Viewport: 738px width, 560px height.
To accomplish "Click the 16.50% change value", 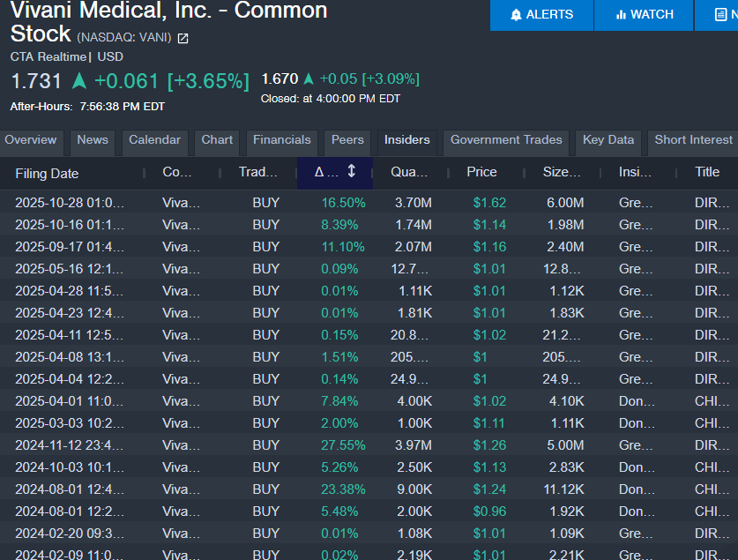I will pyautogui.click(x=343, y=203).
